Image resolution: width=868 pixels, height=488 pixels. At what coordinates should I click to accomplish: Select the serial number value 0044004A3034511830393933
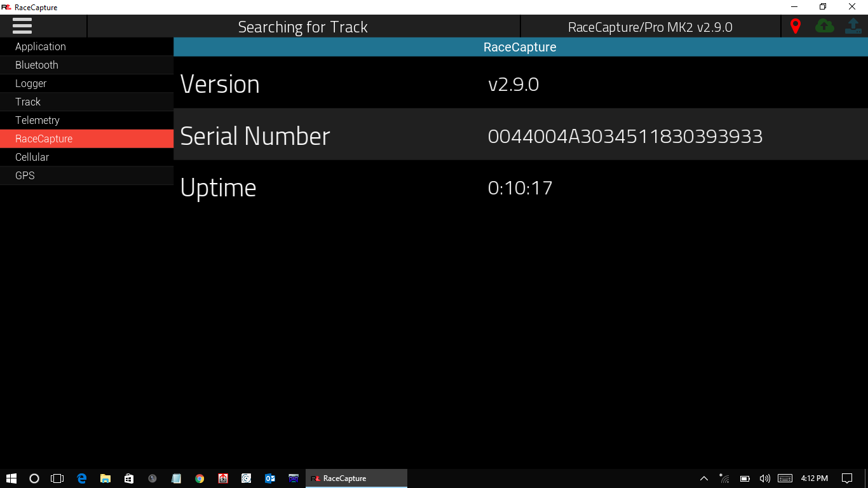(625, 136)
